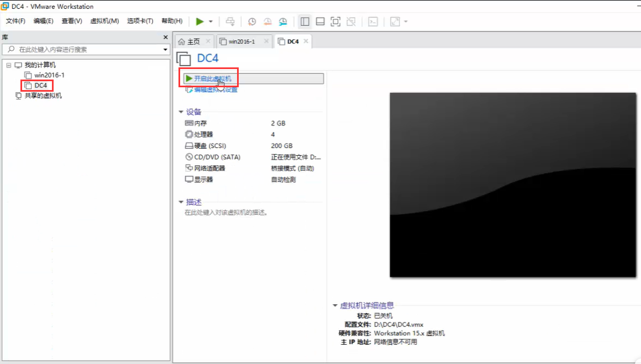This screenshot has height=364, width=641.
Task: Open the 选项卡(T) menu
Action: [x=140, y=21]
